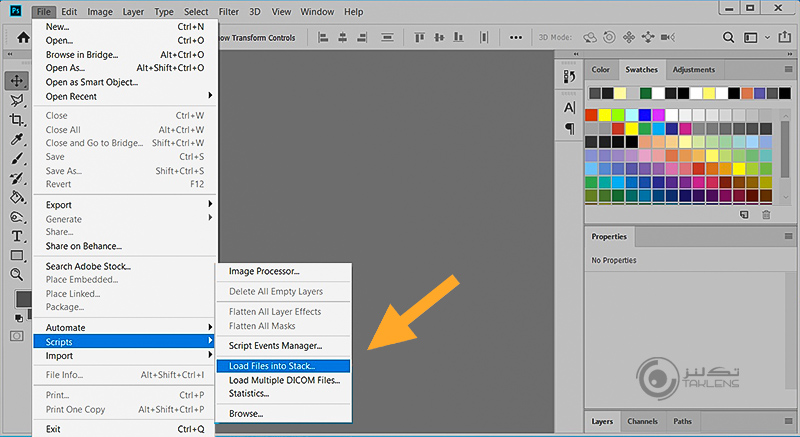Screen dimensions: 800x437
Task: Open the Paragraph panel icon
Action: tap(570, 128)
